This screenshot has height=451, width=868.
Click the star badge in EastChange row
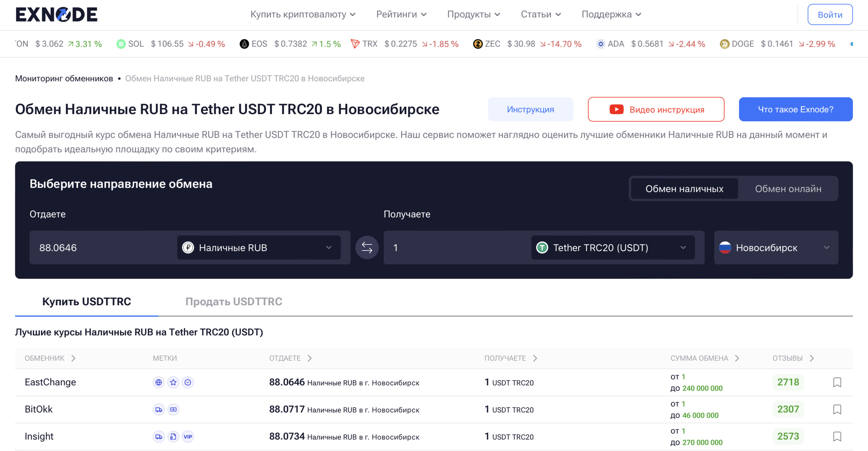(173, 382)
